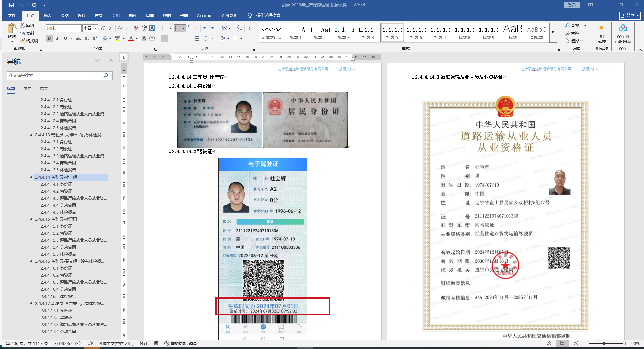Screen dimensions: 644x349
Task: Switch to 页面 tab in navigation pane
Action: click(27, 89)
